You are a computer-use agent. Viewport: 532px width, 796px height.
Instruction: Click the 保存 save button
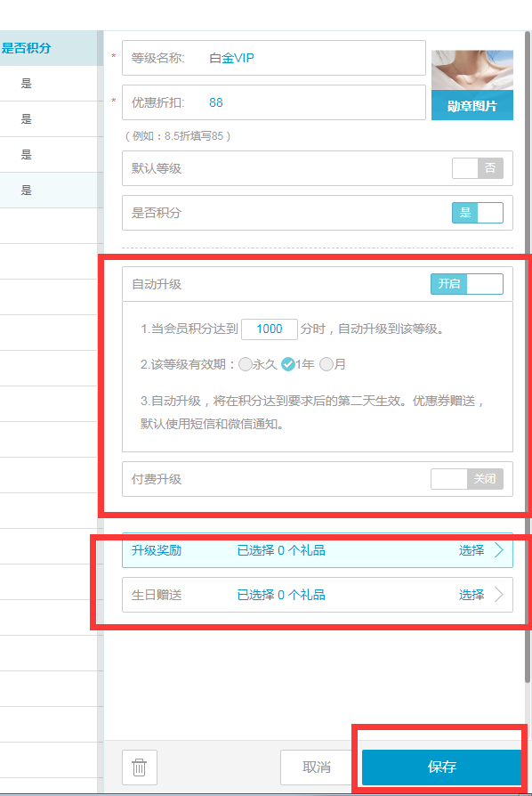click(x=442, y=768)
